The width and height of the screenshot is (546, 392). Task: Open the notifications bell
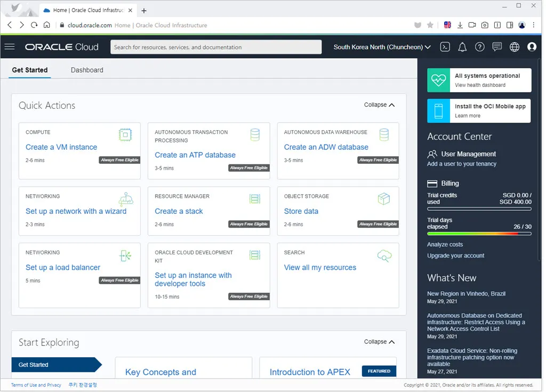(462, 47)
